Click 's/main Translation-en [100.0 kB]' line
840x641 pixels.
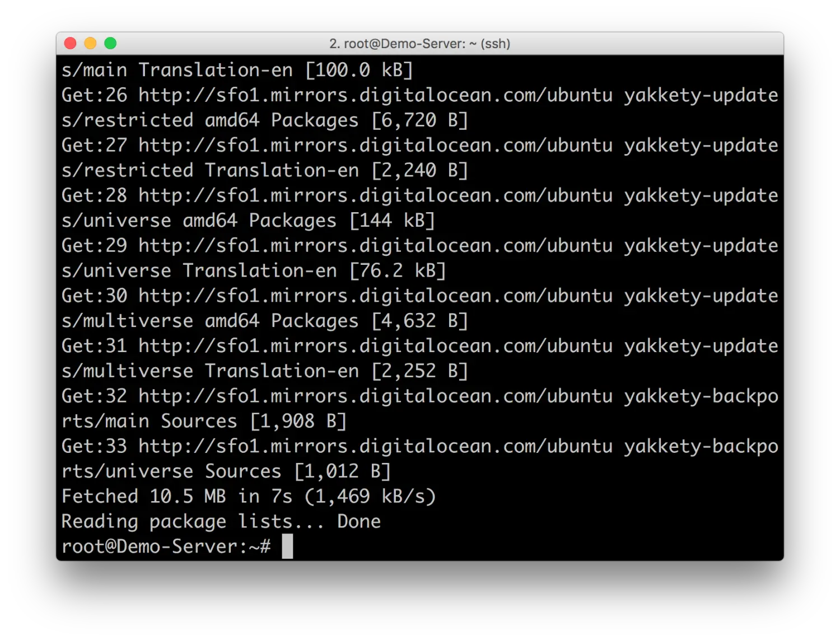[x=237, y=70]
